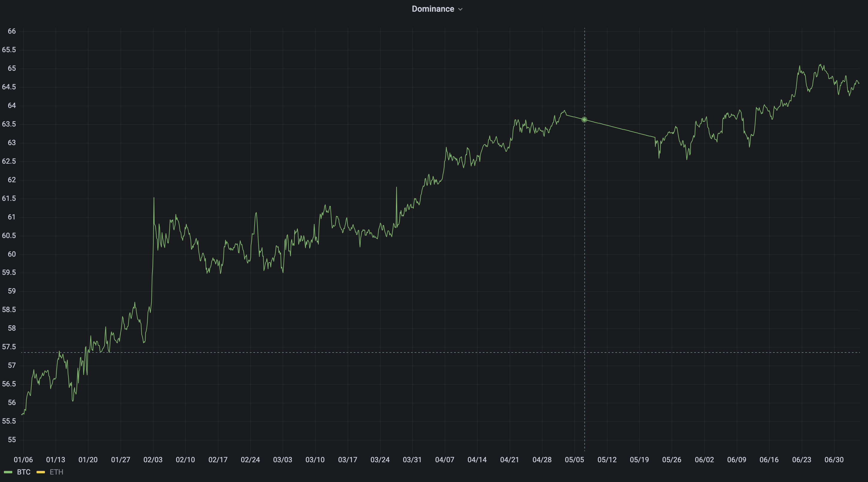Click the y-axis value 59.5
Screen dimensions: 868x482
(x=9, y=272)
